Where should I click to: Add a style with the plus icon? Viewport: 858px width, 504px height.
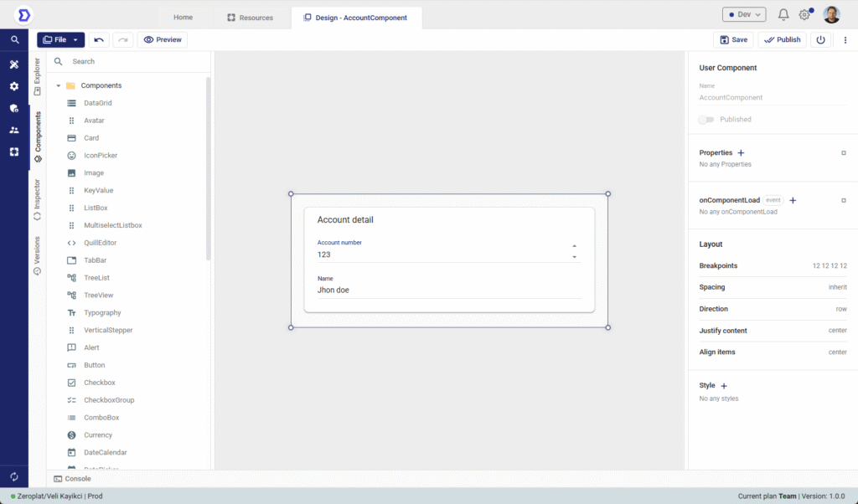click(x=724, y=386)
